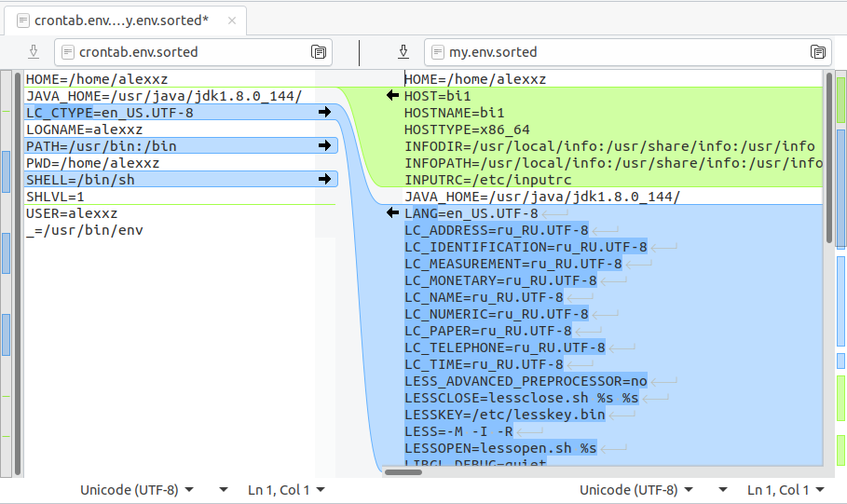Click line HOSTNAME=bi1
This screenshot has height=504, width=847.
(454, 113)
